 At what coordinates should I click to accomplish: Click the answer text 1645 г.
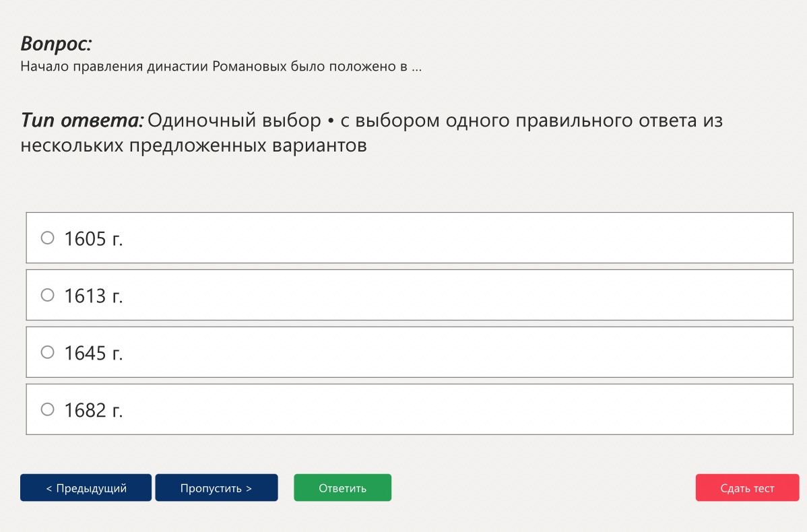point(93,353)
